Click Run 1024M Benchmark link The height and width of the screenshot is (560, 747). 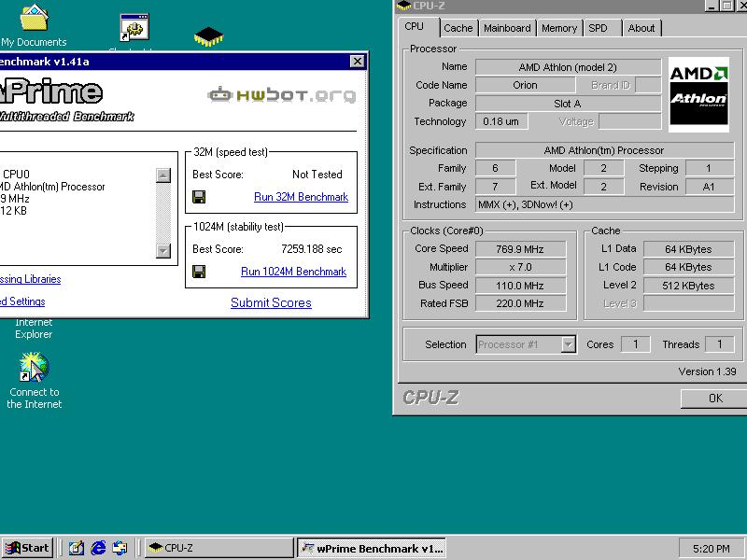click(293, 272)
